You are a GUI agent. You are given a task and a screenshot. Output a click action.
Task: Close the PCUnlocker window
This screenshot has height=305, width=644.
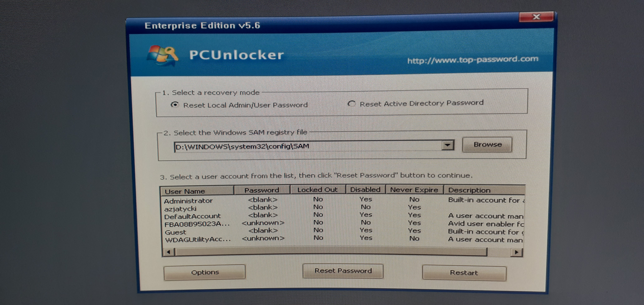point(536,17)
